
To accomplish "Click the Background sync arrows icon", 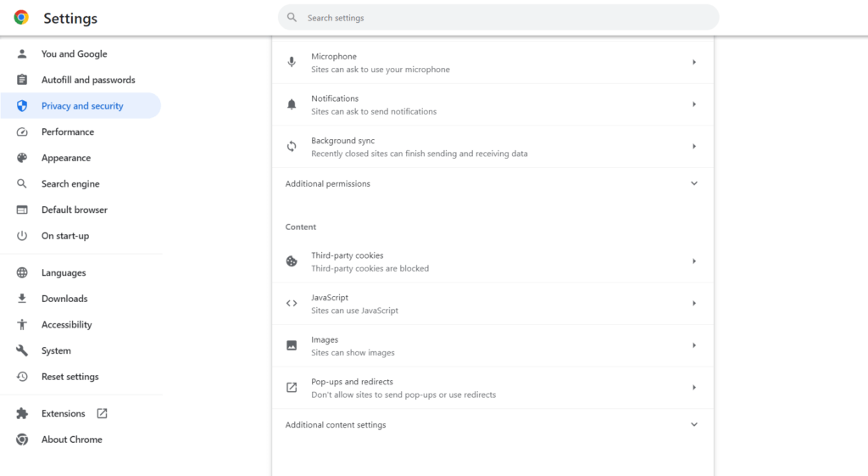I will (x=292, y=146).
